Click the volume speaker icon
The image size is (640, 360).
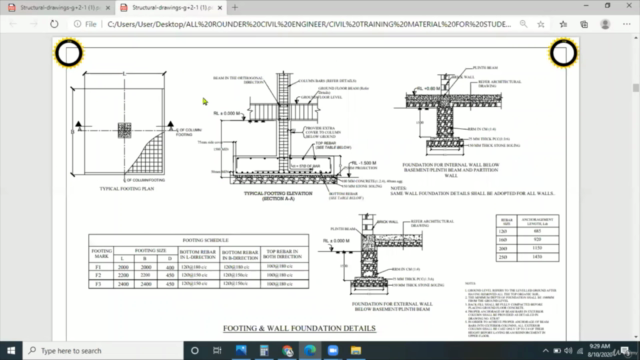click(x=568, y=351)
